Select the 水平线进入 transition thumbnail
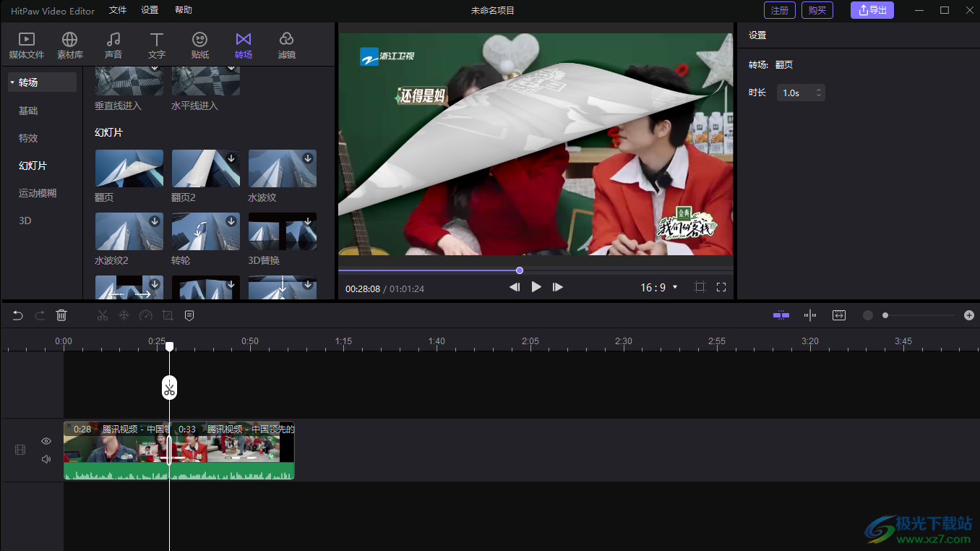 (206, 81)
